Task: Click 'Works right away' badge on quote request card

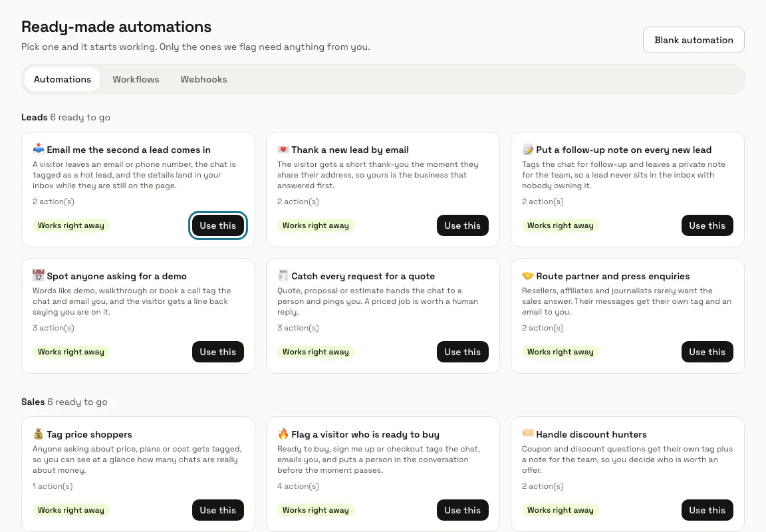Action: (316, 352)
